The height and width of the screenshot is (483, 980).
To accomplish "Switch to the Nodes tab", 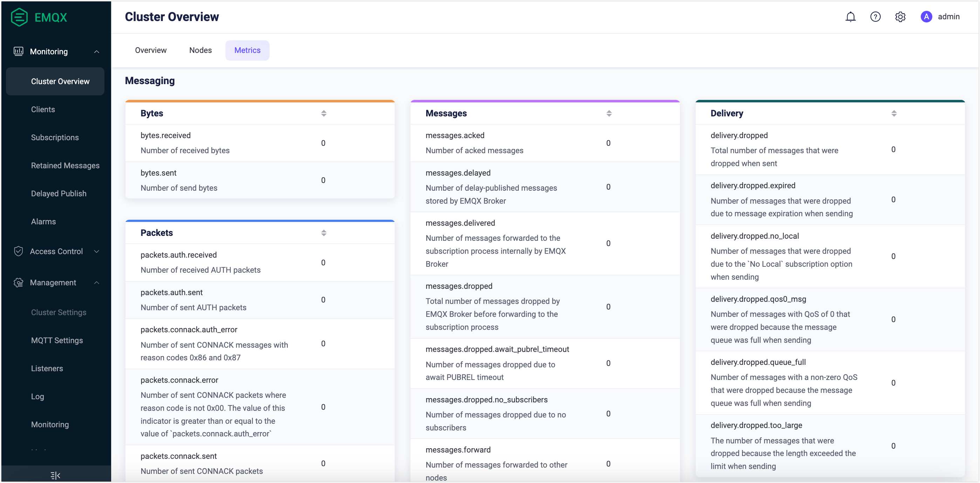I will [200, 50].
